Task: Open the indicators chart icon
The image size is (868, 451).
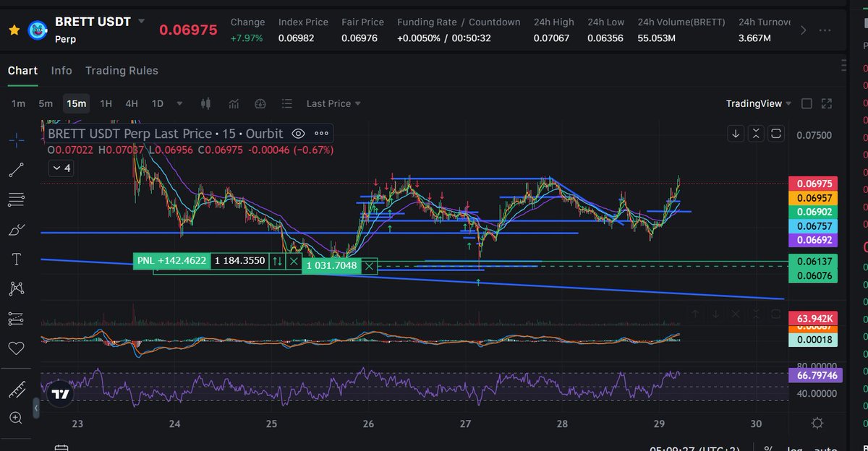Action: (x=233, y=103)
